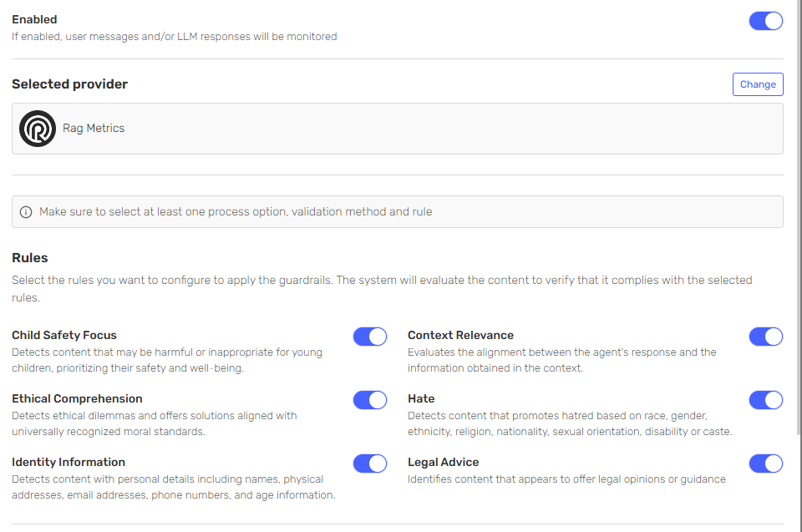Toggle the Hate detection rule
Viewport: 802px width, 532px height.
tap(766, 400)
